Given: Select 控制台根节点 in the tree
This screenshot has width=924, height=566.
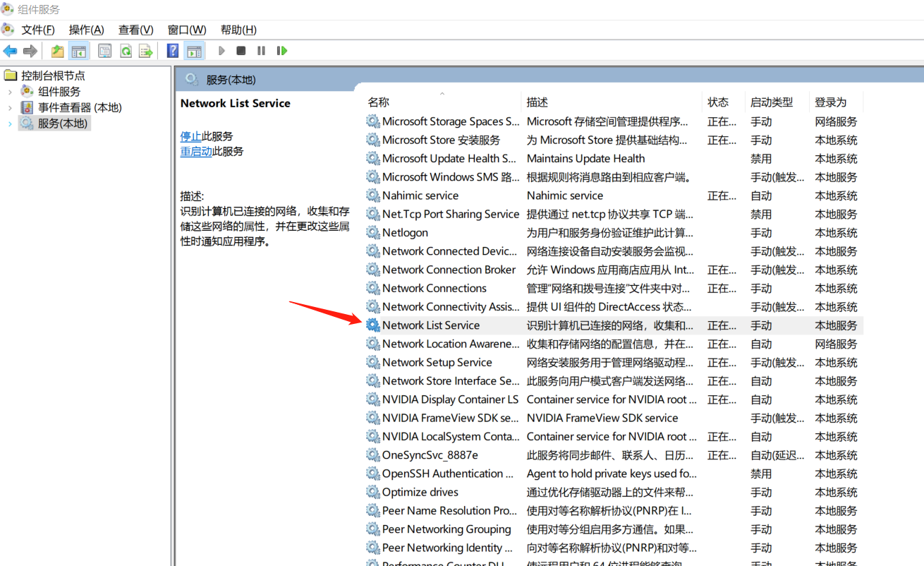Looking at the screenshot, I should [x=53, y=76].
